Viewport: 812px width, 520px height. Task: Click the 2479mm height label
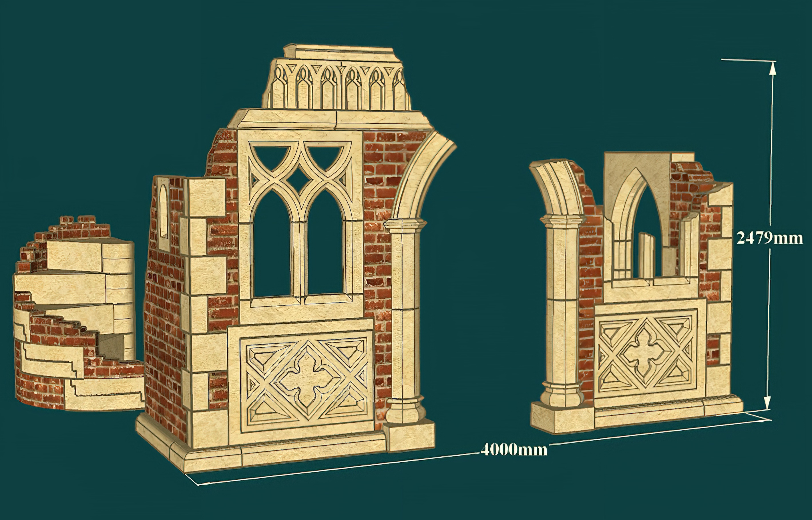[769, 238]
